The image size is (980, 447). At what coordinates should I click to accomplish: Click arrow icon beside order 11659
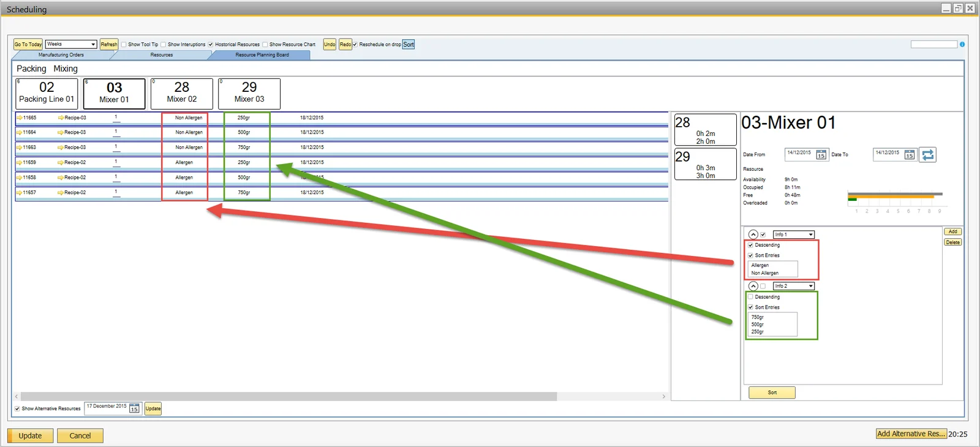click(20, 162)
